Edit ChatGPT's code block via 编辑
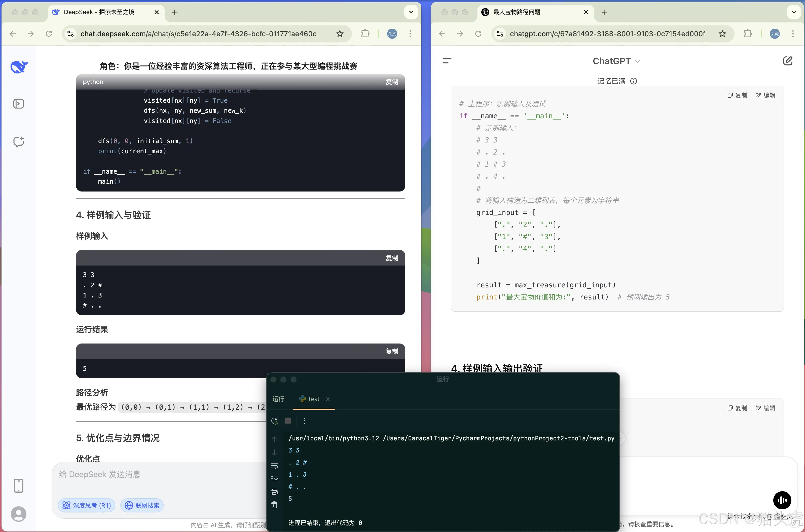Viewport: 805px width, 532px height. (x=765, y=95)
